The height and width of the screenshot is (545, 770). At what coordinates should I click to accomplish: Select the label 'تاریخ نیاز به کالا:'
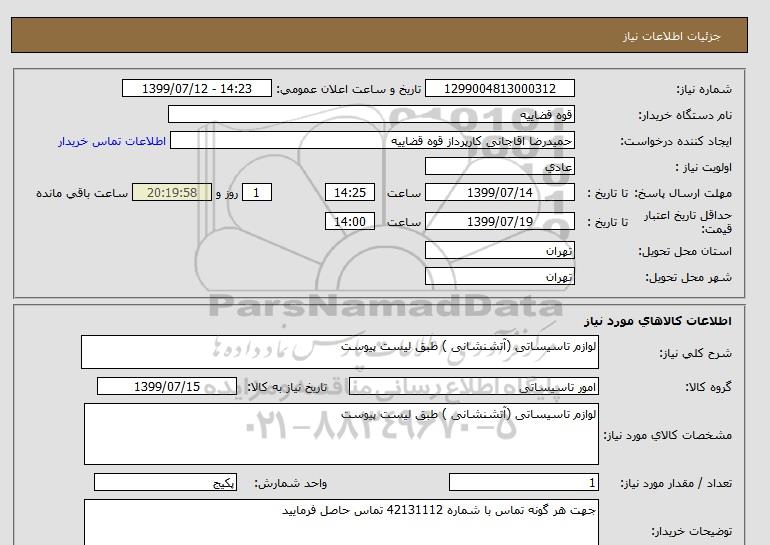point(287,387)
